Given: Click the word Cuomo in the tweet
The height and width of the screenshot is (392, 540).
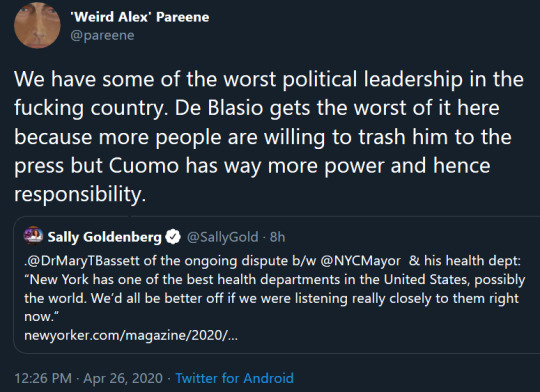Looking at the screenshot, I should coord(144,166).
